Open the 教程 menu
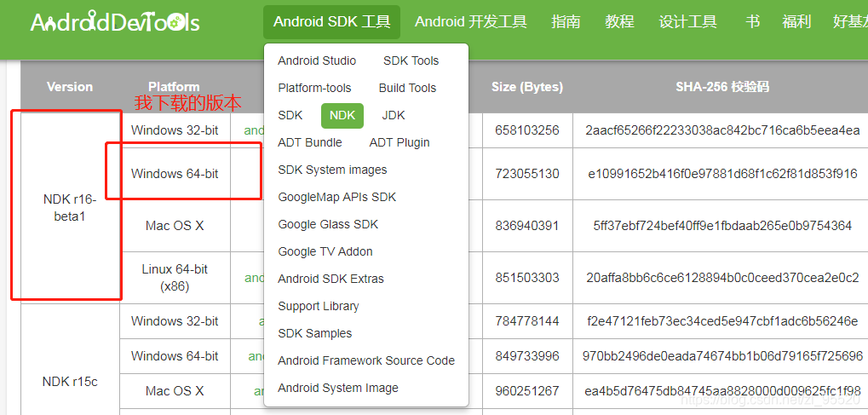This screenshot has width=868, height=415. pos(619,22)
